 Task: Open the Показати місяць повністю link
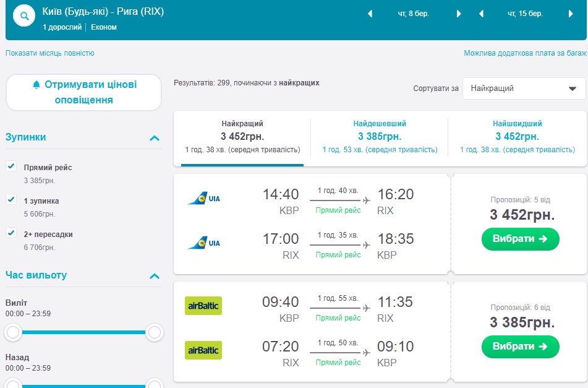[x=50, y=53]
